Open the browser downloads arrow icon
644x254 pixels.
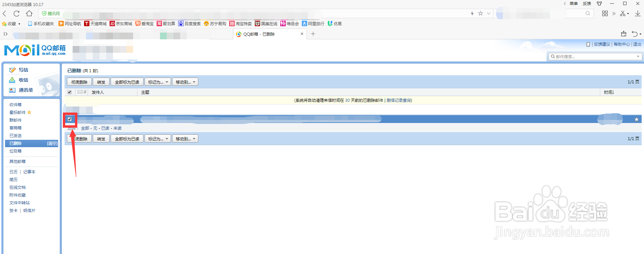point(638,13)
